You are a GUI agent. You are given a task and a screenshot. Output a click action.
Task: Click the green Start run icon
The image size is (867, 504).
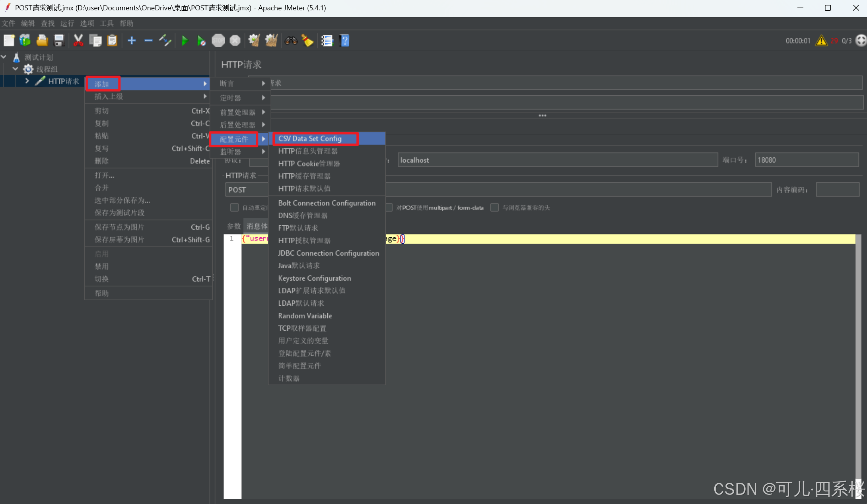[x=185, y=41]
